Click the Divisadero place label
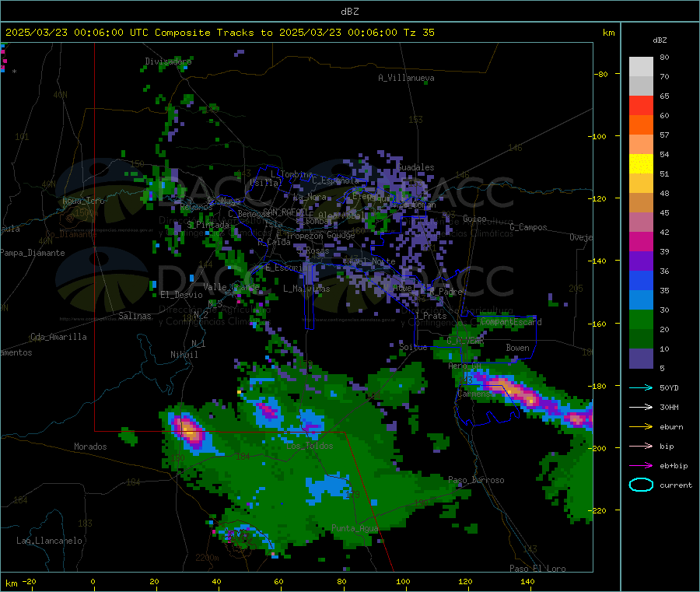The width and height of the screenshot is (700, 592). [x=168, y=61]
